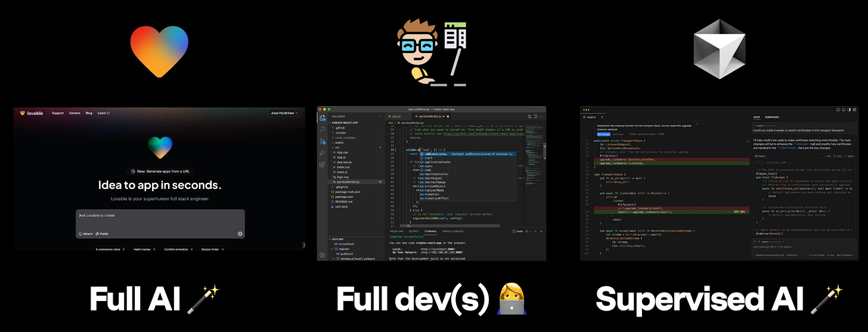Expand the register item in Outline

[x=340, y=249]
